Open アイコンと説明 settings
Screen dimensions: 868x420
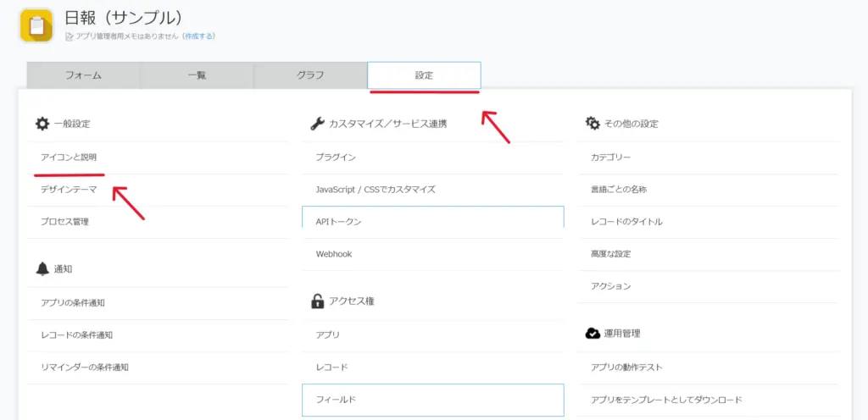pos(75,157)
